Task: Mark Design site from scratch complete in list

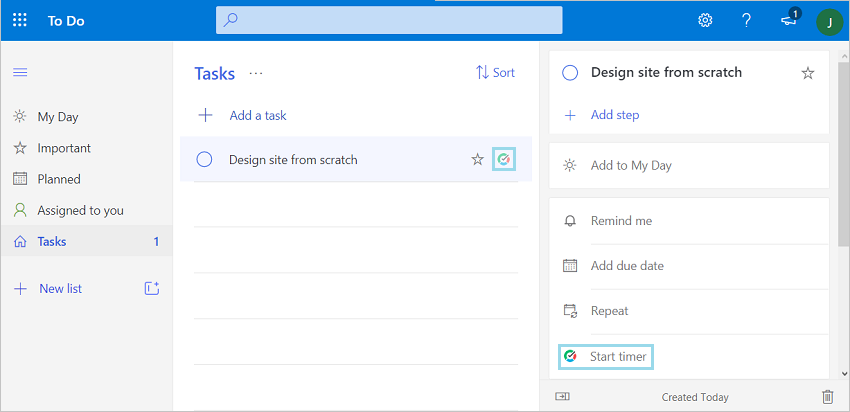Action: (204, 159)
